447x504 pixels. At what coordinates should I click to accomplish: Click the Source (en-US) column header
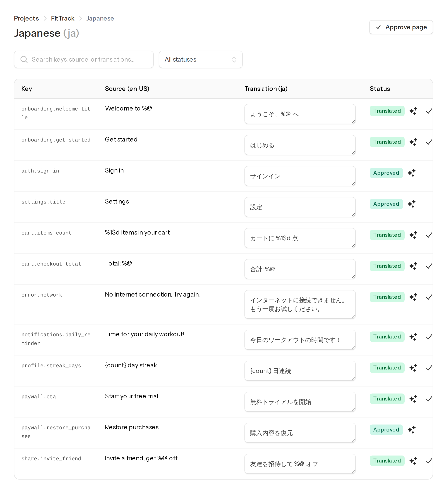(127, 89)
